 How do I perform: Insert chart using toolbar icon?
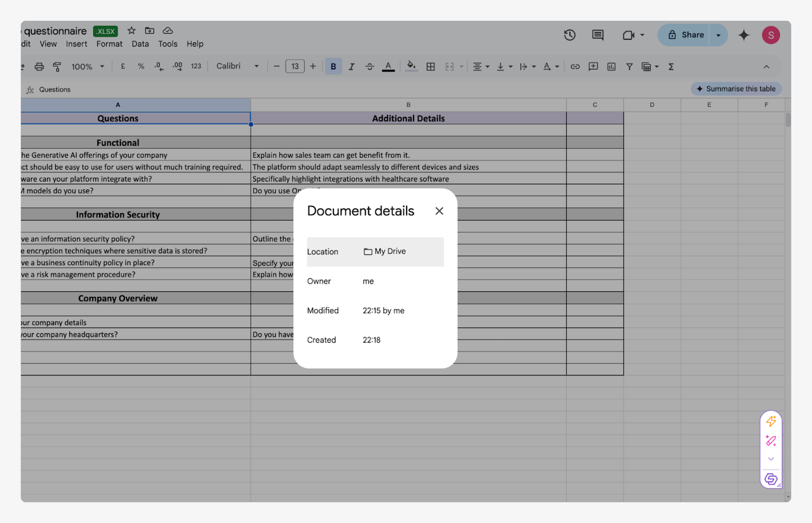611,67
